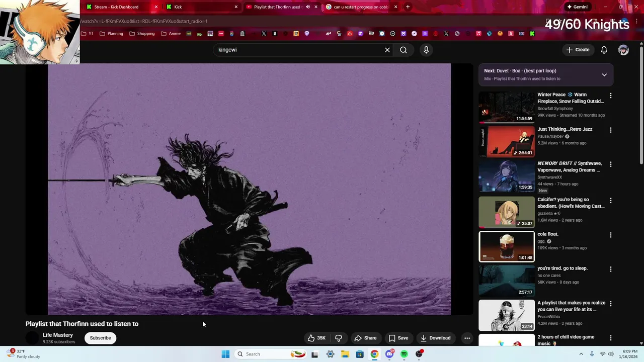Open Discord from the taskbar
This screenshot has width=644, height=362.
(389, 354)
